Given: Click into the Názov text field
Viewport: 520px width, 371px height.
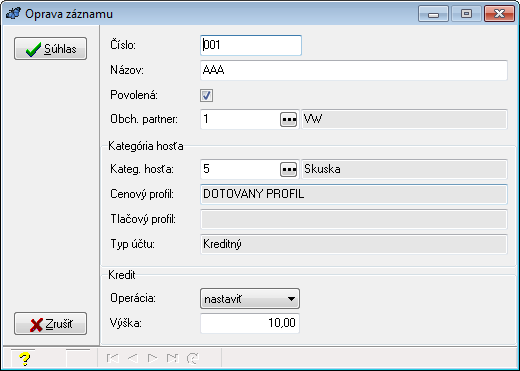Looking at the screenshot, I should 354,70.
